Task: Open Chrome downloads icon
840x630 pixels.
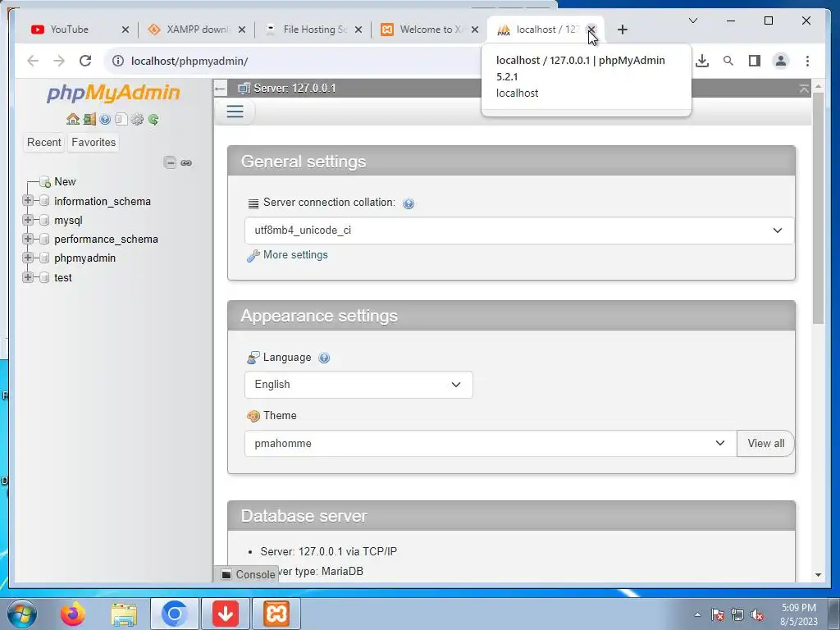Action: tap(702, 61)
